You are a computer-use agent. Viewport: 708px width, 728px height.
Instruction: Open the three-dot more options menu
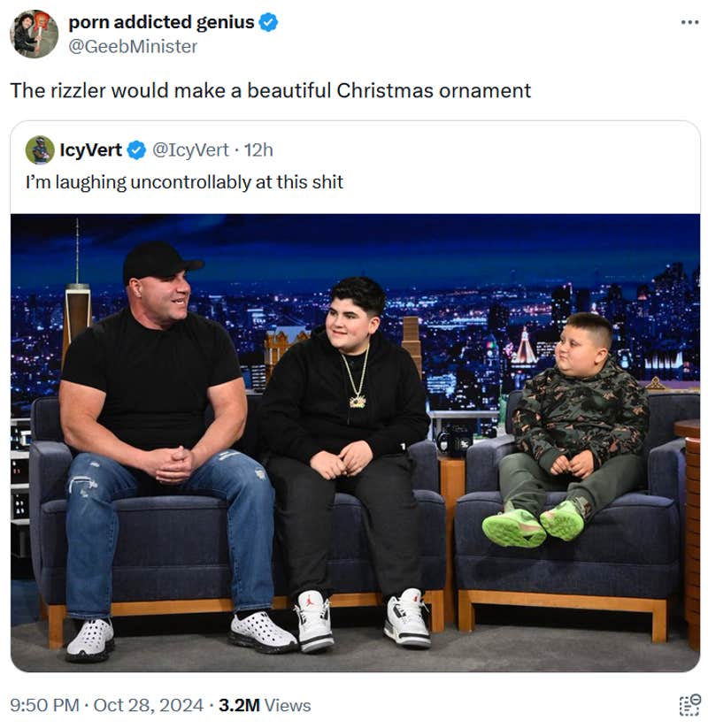[689, 22]
